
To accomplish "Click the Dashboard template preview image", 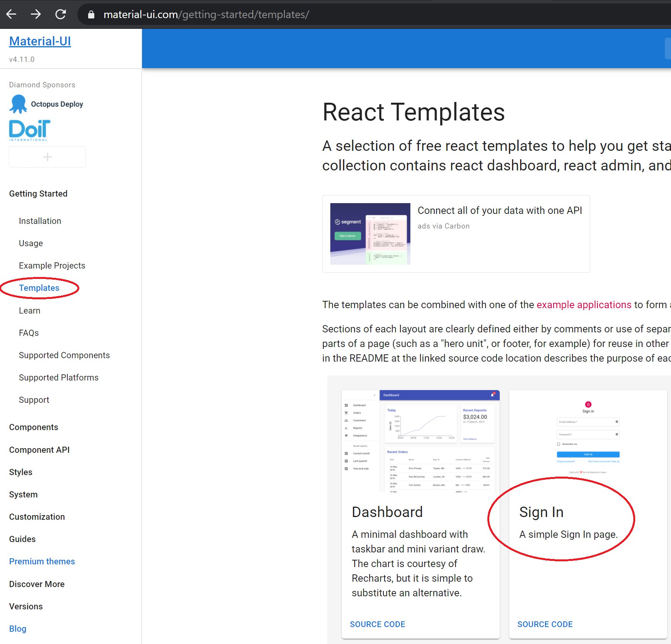I will coord(420,441).
